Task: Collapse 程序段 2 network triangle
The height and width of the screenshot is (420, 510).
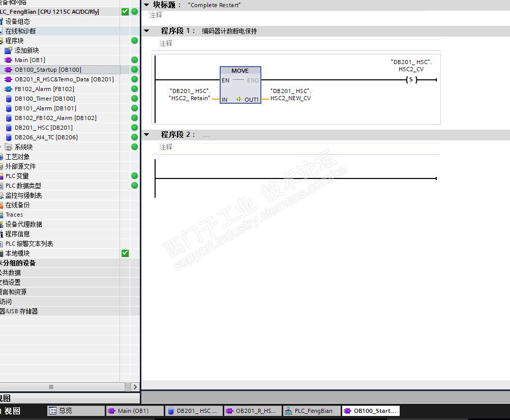Action: (x=146, y=134)
